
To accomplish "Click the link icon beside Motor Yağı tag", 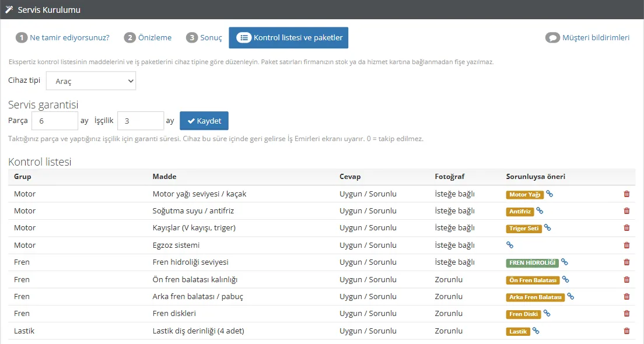I will (x=549, y=194).
